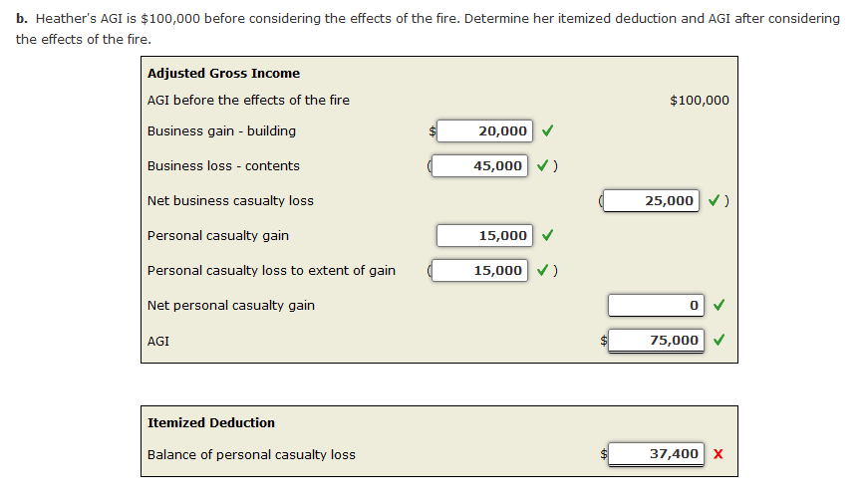
Task: Click the Business gain building input field
Action: [484, 131]
